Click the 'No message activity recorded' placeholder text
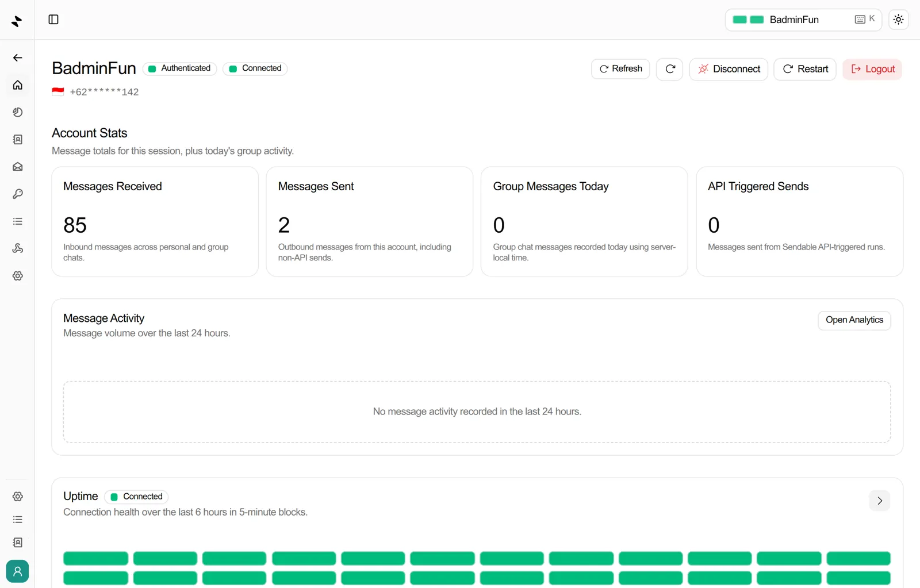The image size is (920, 588). click(x=477, y=412)
